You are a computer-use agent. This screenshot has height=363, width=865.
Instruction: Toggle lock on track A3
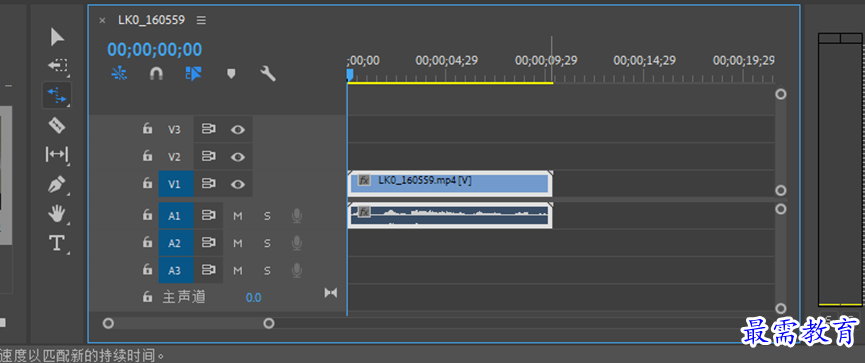tap(147, 270)
